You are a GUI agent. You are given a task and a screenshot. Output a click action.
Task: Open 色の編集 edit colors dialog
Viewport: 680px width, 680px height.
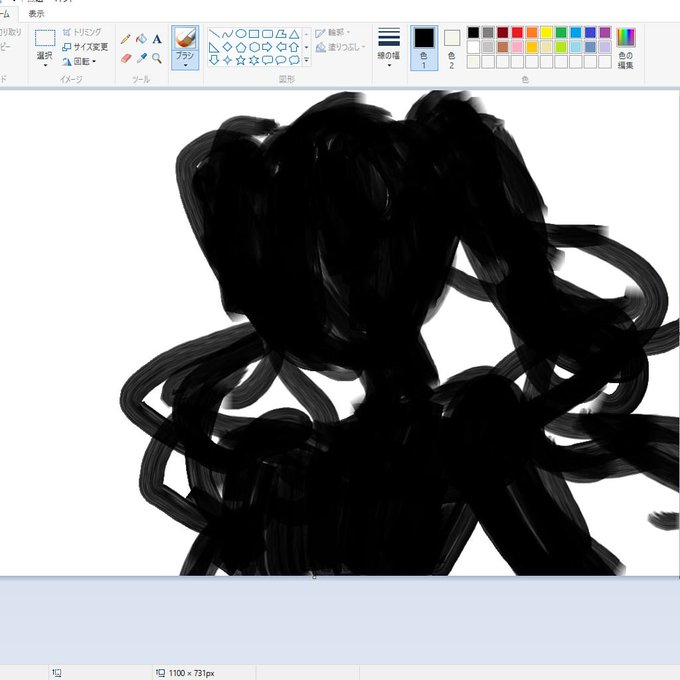625,48
